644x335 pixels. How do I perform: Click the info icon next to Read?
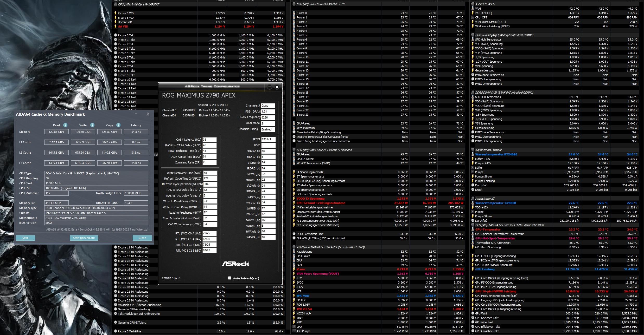click(65, 125)
